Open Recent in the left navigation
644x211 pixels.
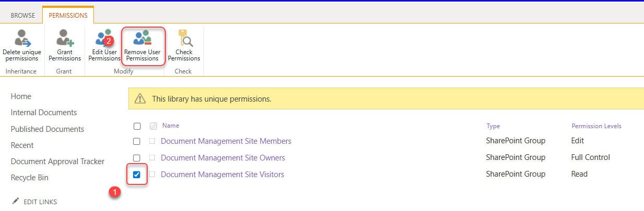[22, 145]
